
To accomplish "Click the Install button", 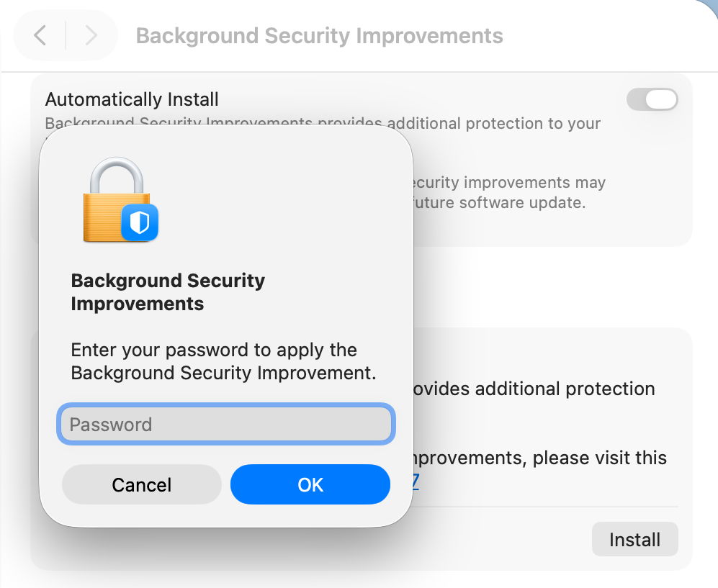I will pyautogui.click(x=634, y=539).
